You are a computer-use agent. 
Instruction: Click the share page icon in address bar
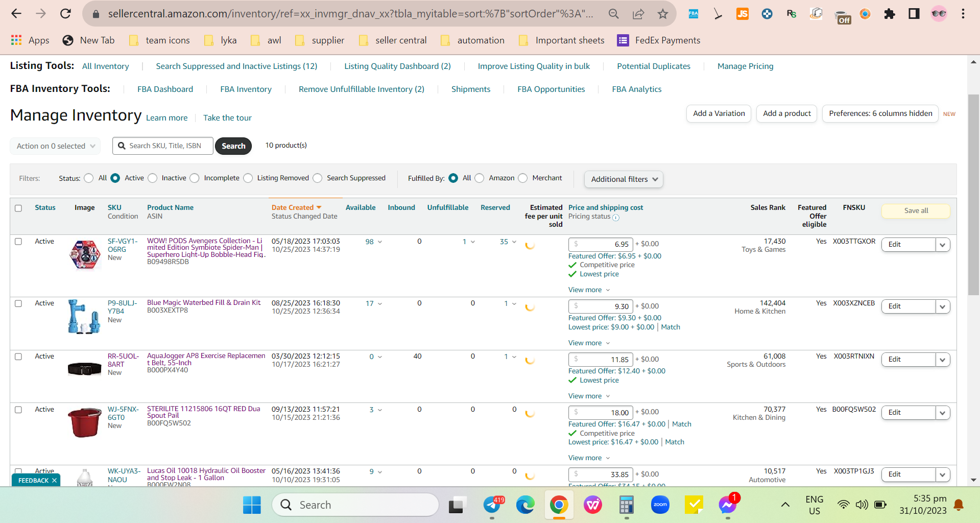(x=638, y=14)
